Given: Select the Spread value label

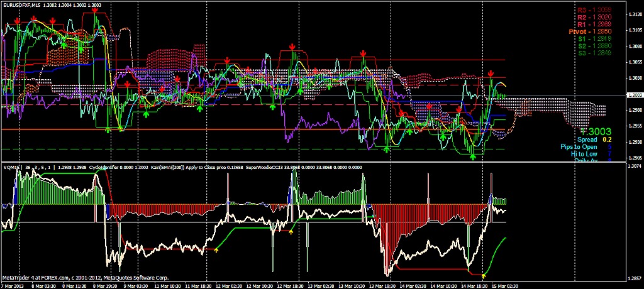Looking at the screenshot, I should [587, 139].
